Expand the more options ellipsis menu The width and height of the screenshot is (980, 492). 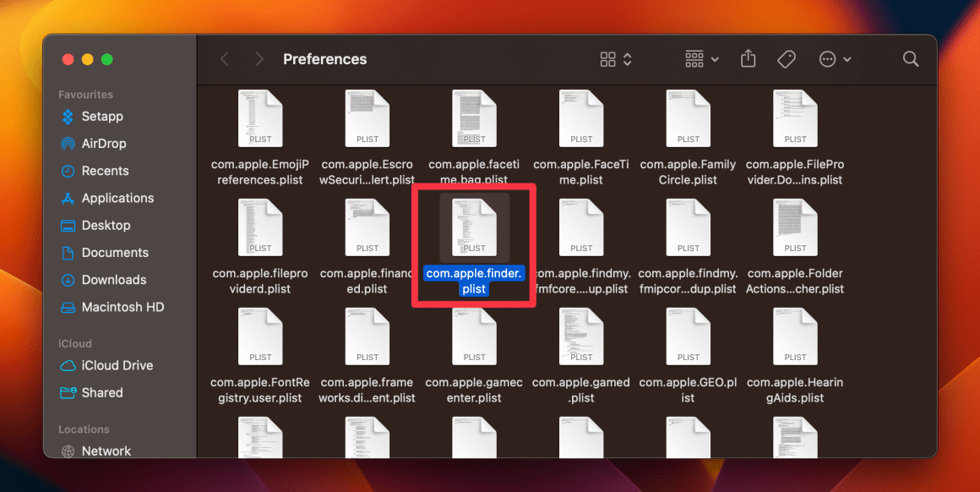click(x=829, y=58)
